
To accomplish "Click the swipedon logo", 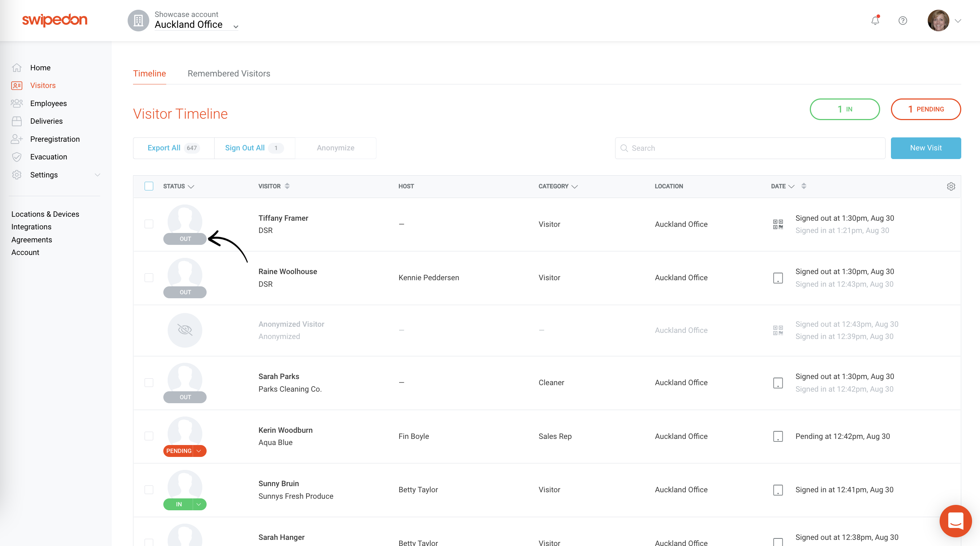I will coord(55,20).
